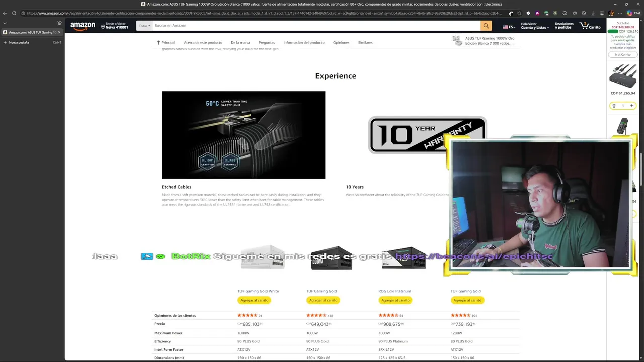Image resolution: width=644 pixels, height=362 pixels.
Task: Click the screenshot capture icon in toolbar
Action: pyautogui.click(x=602, y=13)
